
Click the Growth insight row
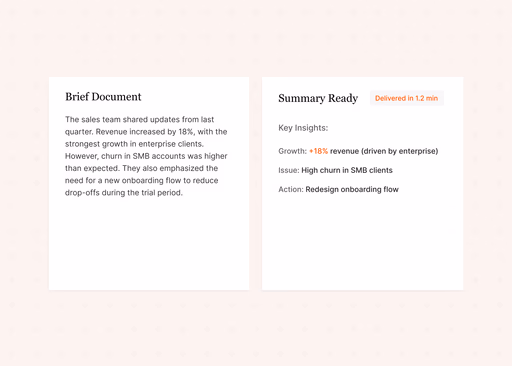pyautogui.click(x=358, y=151)
